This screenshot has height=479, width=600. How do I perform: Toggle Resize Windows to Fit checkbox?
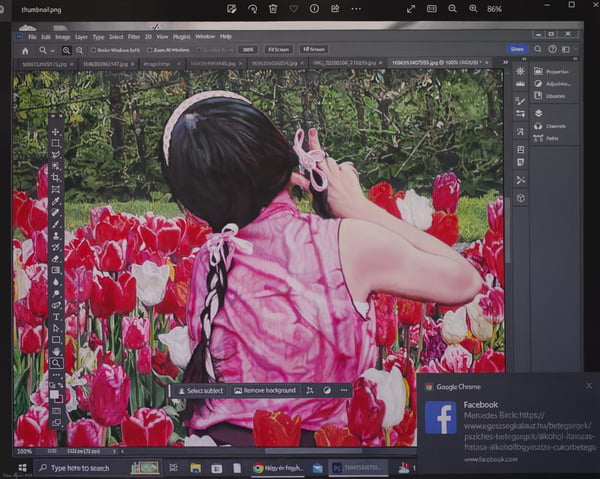pyautogui.click(x=93, y=50)
